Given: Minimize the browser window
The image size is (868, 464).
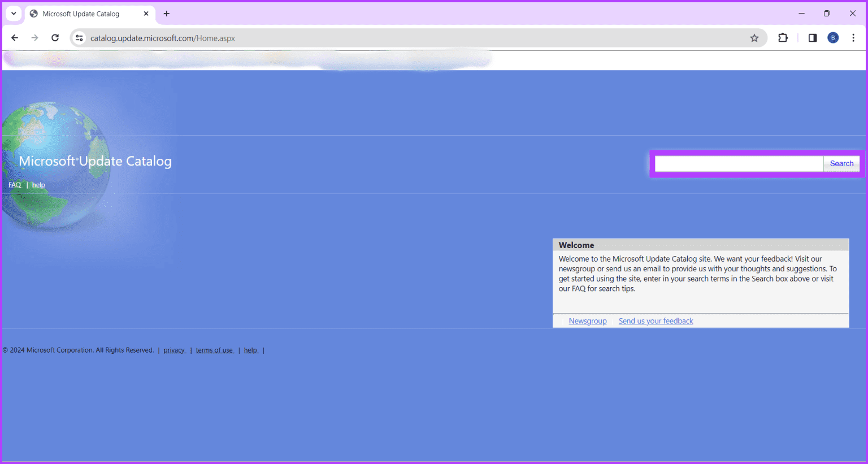Looking at the screenshot, I should [801, 14].
